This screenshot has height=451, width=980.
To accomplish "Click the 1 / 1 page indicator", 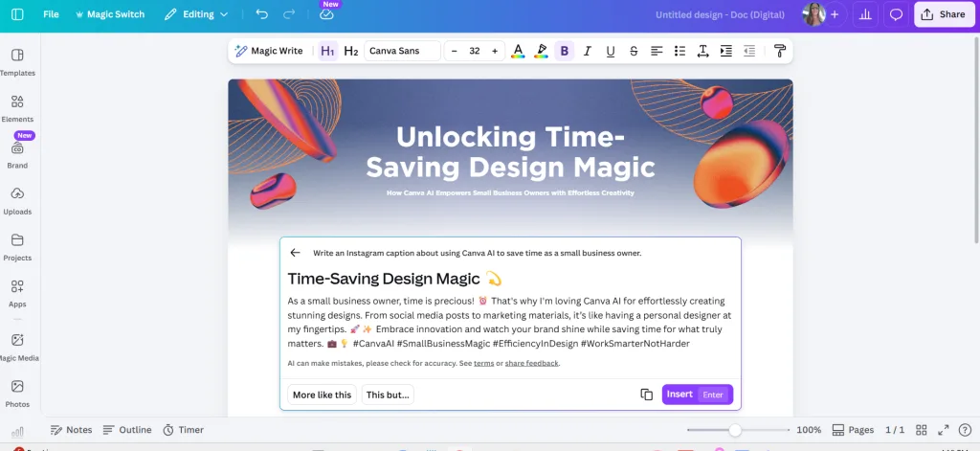I will click(895, 430).
